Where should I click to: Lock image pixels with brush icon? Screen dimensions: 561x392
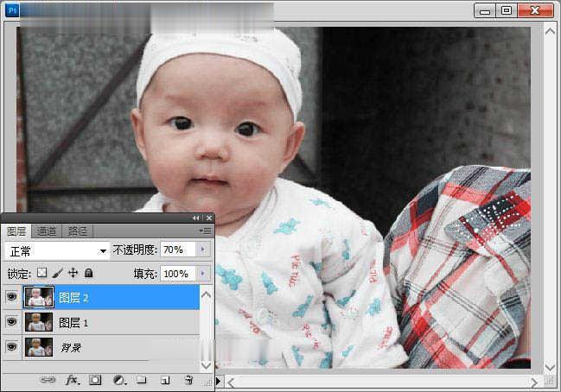pos(57,273)
